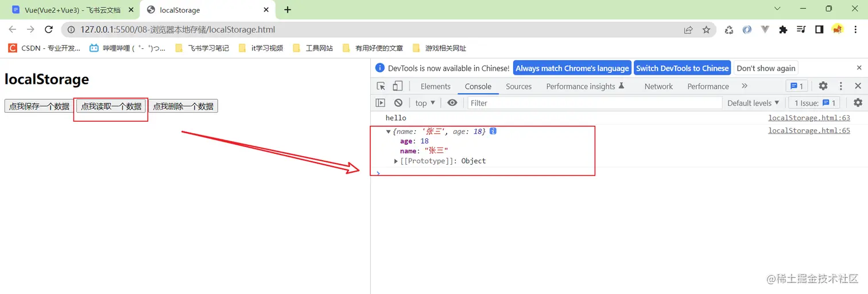Click the browser address bar URL
Image resolution: width=868 pixels, height=294 pixels.
click(x=178, y=30)
